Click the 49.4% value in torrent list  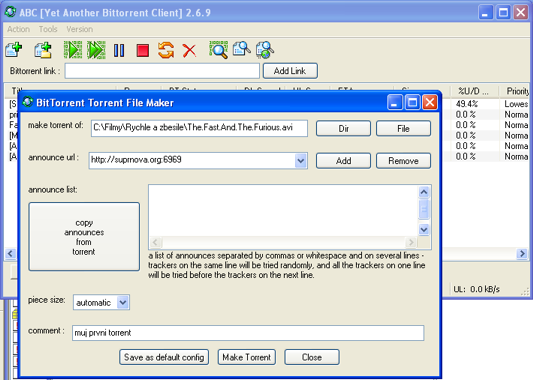[467, 104]
